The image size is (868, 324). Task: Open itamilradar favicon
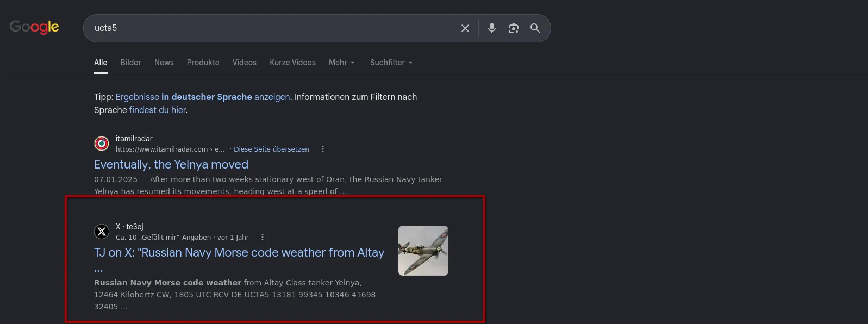click(102, 144)
